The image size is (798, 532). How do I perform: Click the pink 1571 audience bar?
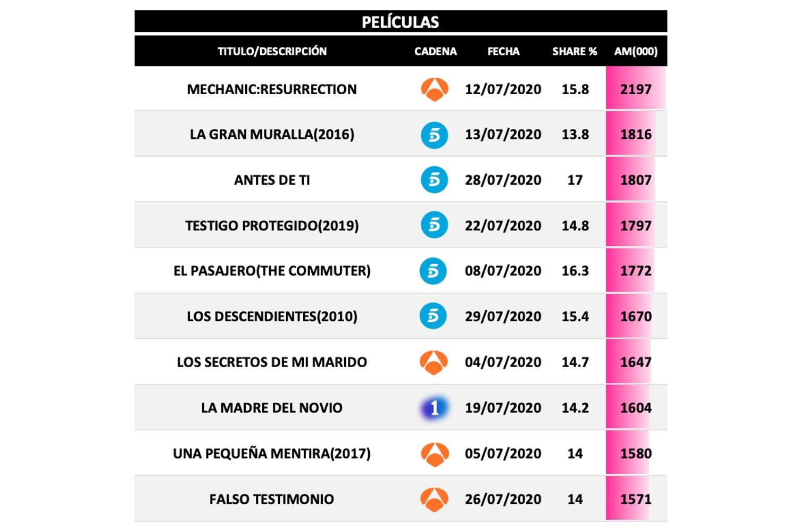click(x=628, y=499)
